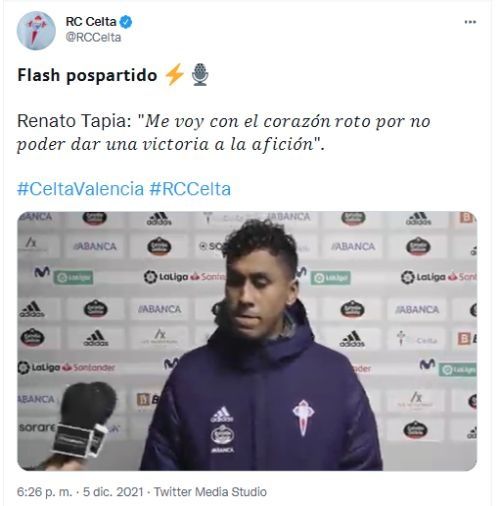Click the adidas logo on the jacket
Screen dimensions: 500x506
(222, 414)
